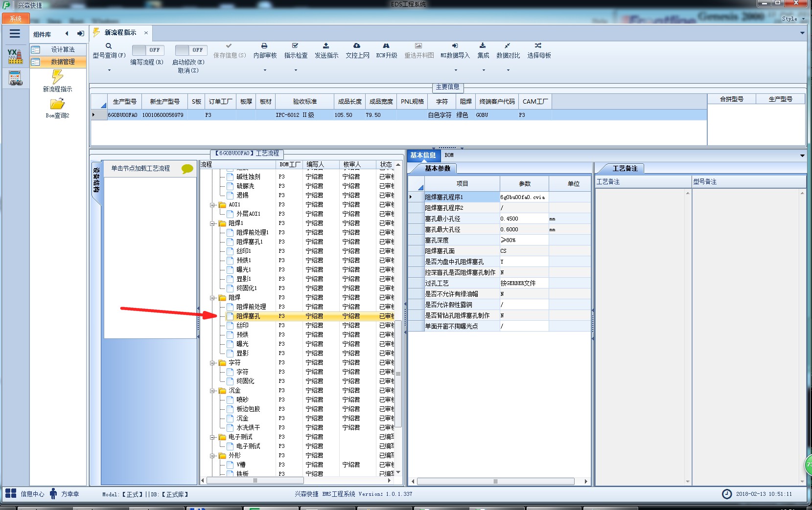Viewport: 812px width, 510px height.
Task: Click the 设备结构 vertical tab
Action: click(x=96, y=180)
